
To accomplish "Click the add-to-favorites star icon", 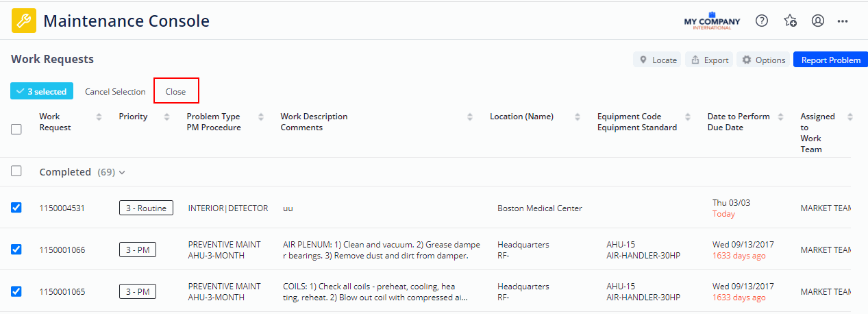I will [x=790, y=21].
